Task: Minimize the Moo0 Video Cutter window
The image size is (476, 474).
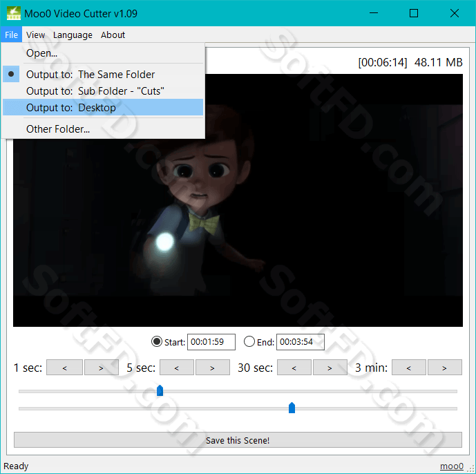Action: click(374, 13)
